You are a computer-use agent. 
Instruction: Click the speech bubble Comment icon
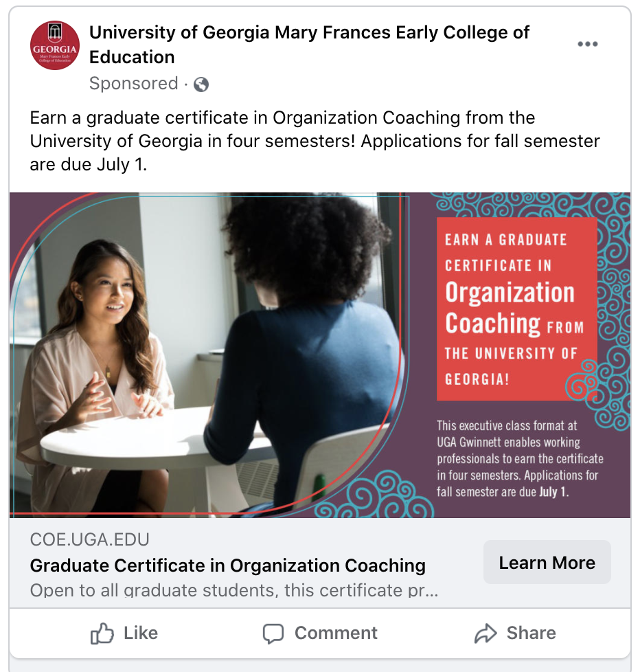click(273, 633)
